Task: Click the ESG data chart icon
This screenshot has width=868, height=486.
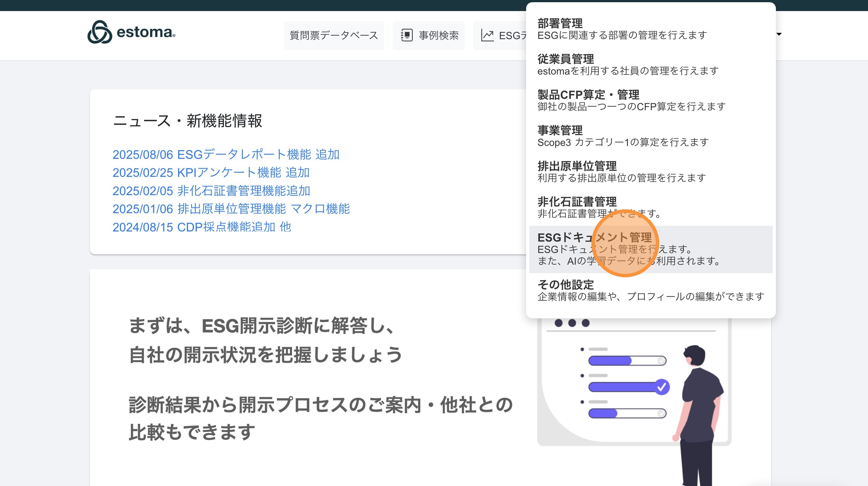Action: tap(487, 35)
